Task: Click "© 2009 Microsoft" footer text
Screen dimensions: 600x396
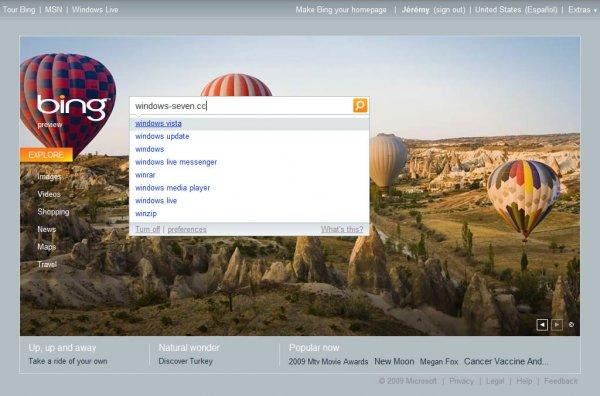Action: click(x=408, y=381)
